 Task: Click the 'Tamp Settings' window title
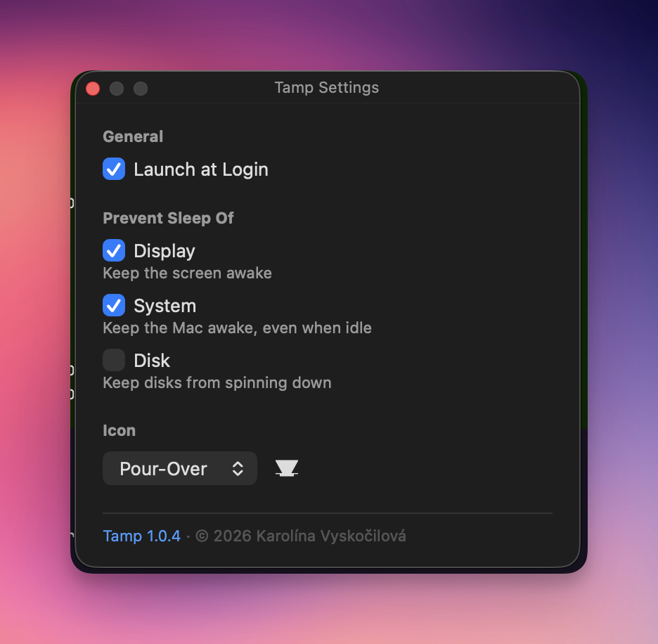(x=326, y=88)
